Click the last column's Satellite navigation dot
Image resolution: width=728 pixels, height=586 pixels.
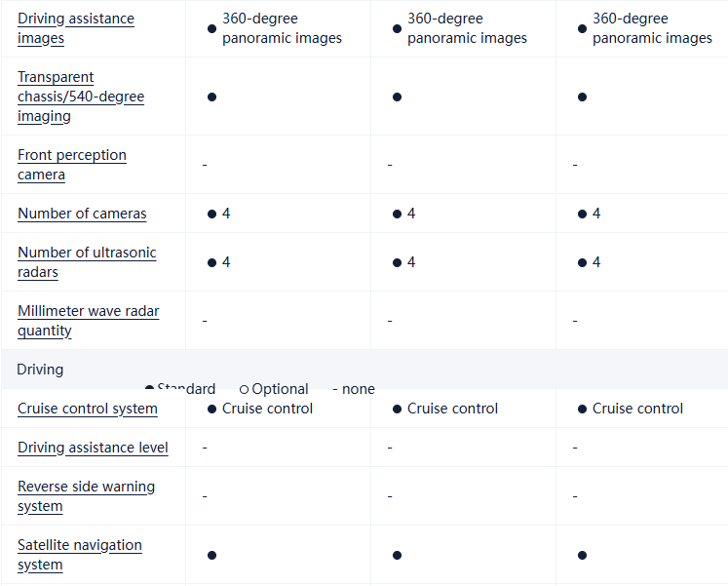582,555
